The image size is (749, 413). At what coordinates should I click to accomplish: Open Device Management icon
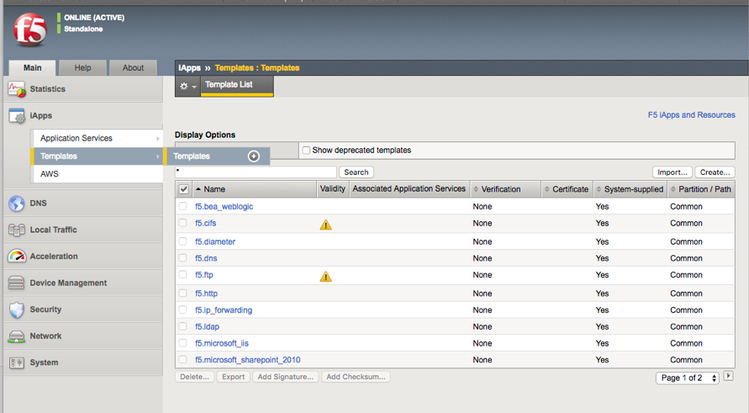[16, 283]
